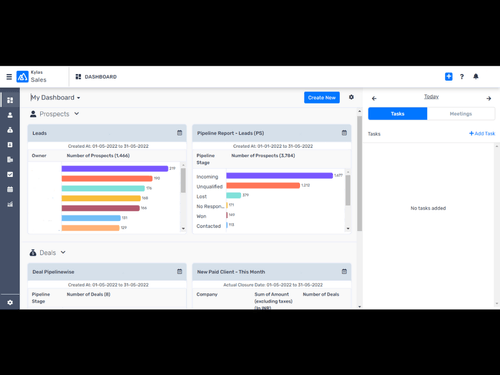Click calendar icon on Leads widget
The image size is (500, 375).
point(179,133)
